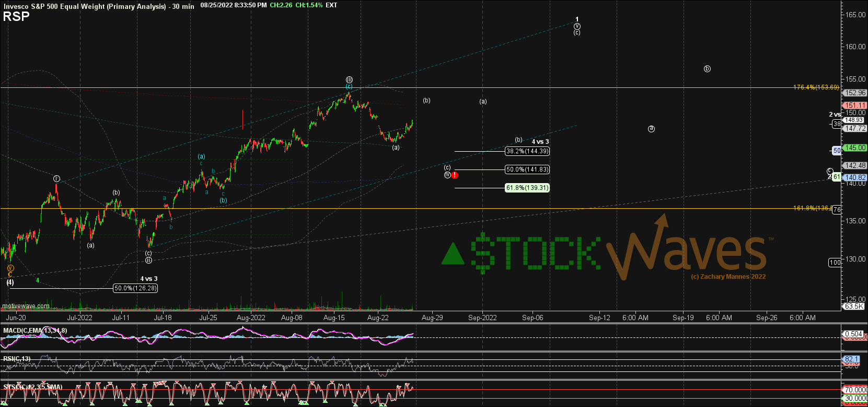Viewport: 868px width, 407px height.
Task: Click the Jul-2022 date on time axis
Action: (x=80, y=318)
